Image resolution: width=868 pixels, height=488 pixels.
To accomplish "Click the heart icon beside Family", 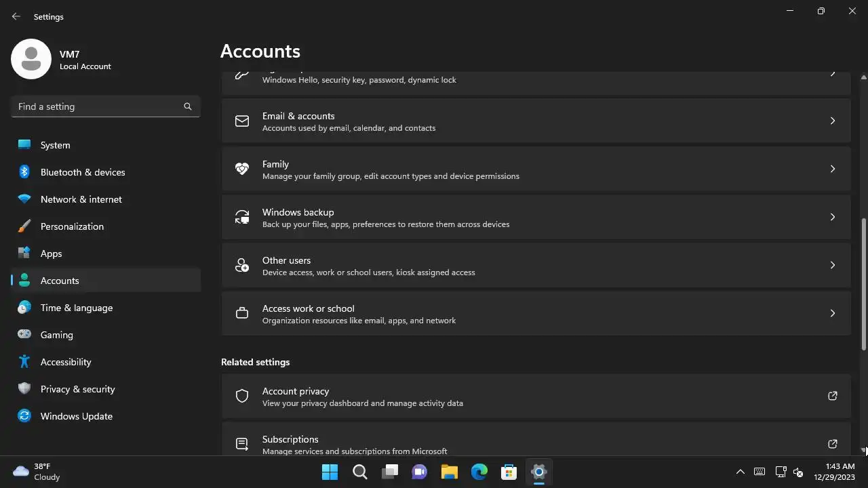I will pos(242,169).
